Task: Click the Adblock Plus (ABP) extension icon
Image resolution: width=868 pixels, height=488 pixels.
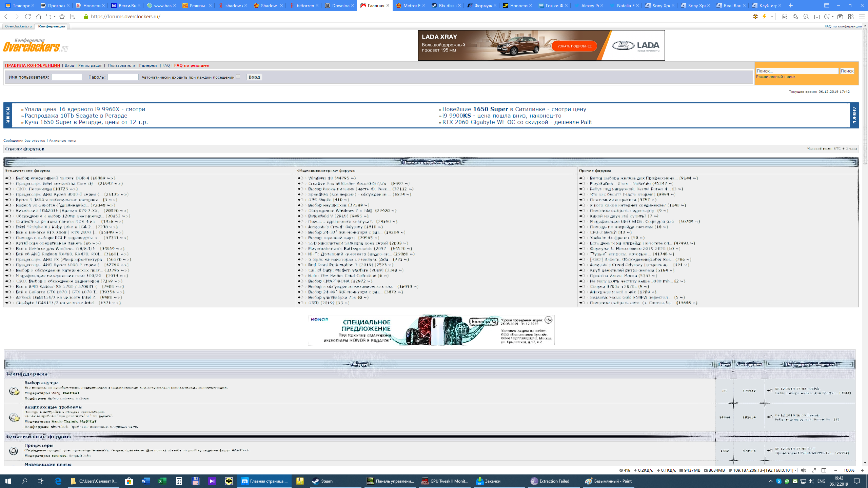Action: tap(784, 17)
